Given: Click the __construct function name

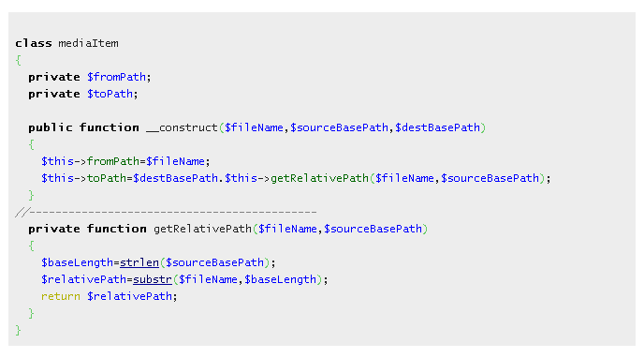Looking at the screenshot, I should click(x=182, y=127).
